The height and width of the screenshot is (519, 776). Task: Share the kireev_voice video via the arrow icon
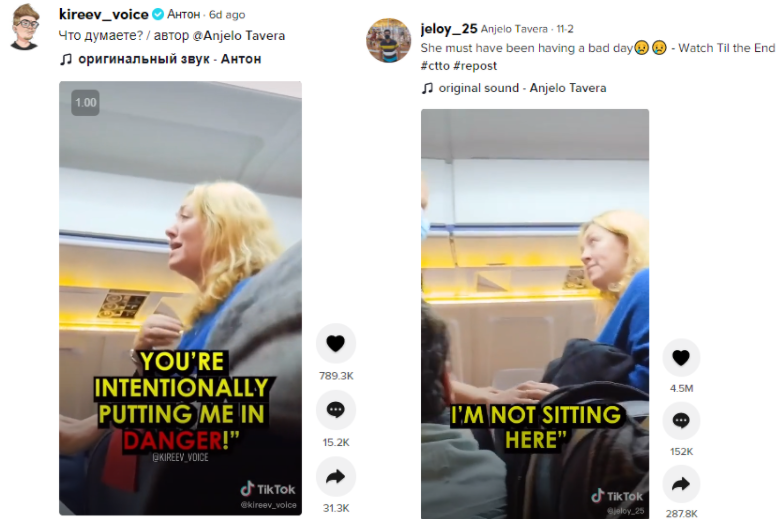click(336, 477)
